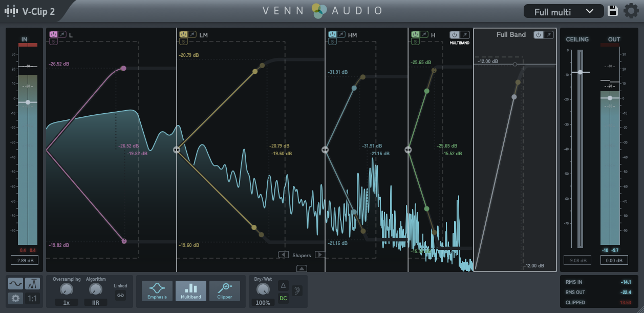Enable the DC filter button
The width and height of the screenshot is (644, 313).
[x=283, y=298]
